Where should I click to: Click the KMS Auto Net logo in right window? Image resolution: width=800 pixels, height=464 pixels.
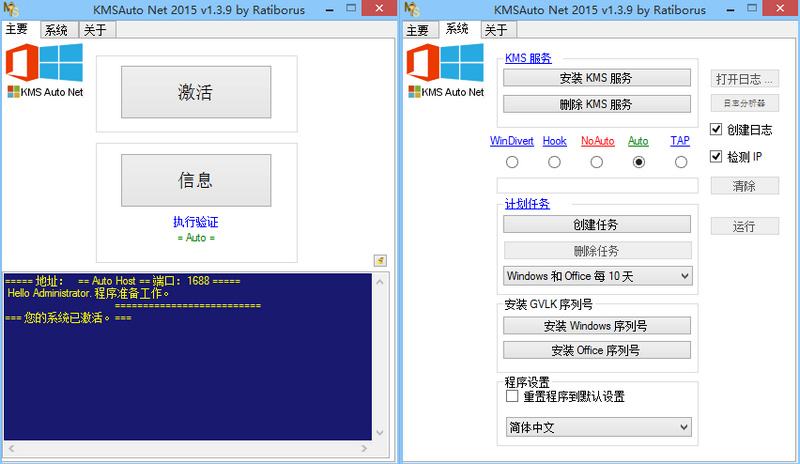point(445,70)
